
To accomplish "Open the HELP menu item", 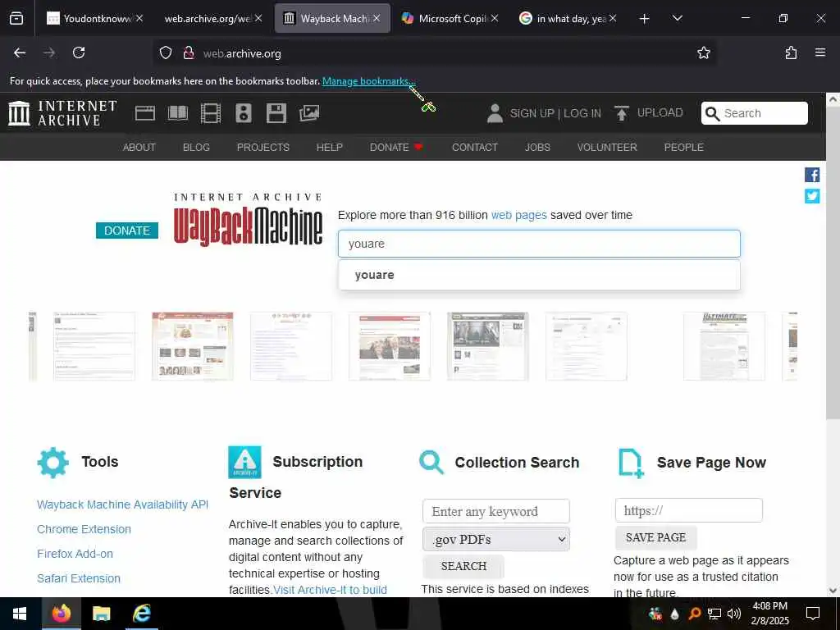I will [x=330, y=148].
